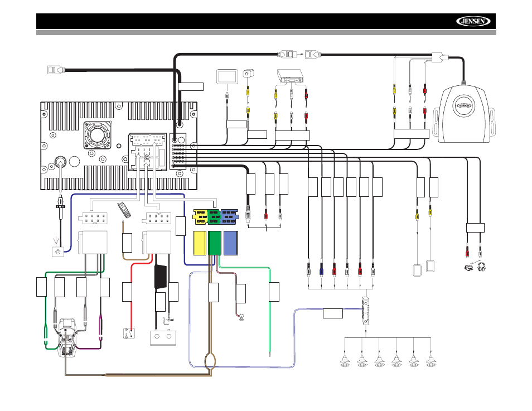Click the external DVD player box icon
The height and width of the screenshot is (411, 532).
(x=292, y=76)
